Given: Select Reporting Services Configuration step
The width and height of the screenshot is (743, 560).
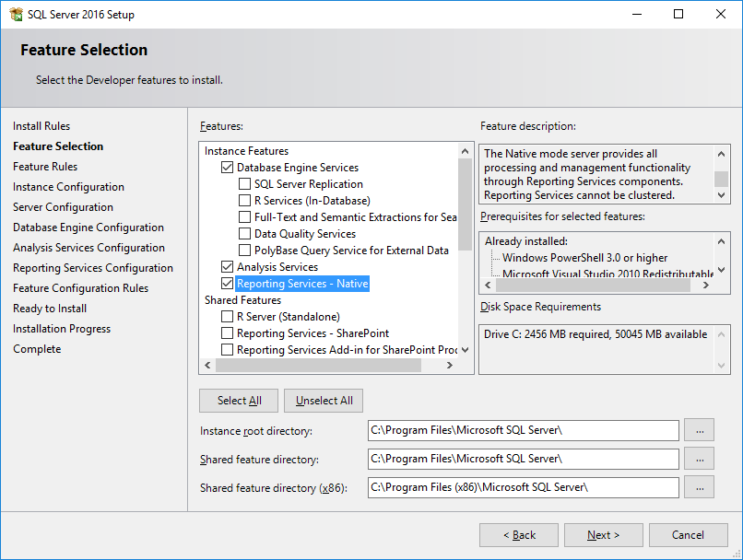Looking at the screenshot, I should (x=93, y=268).
